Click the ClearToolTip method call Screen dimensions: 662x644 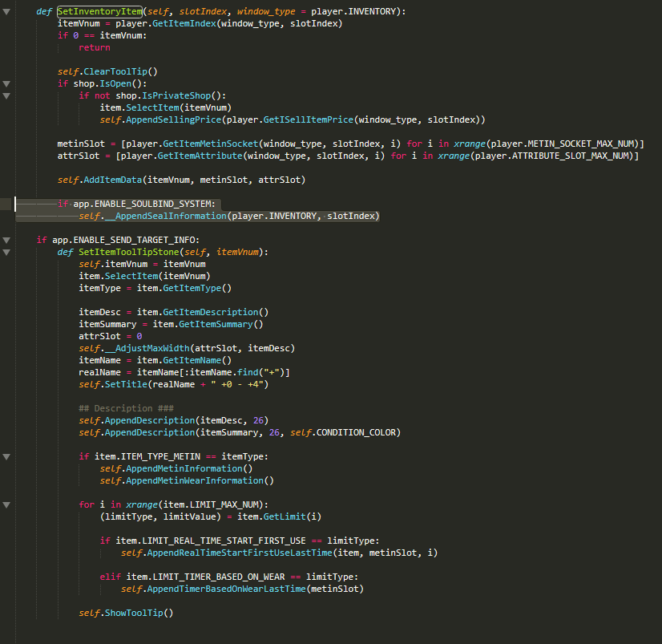click(x=115, y=72)
